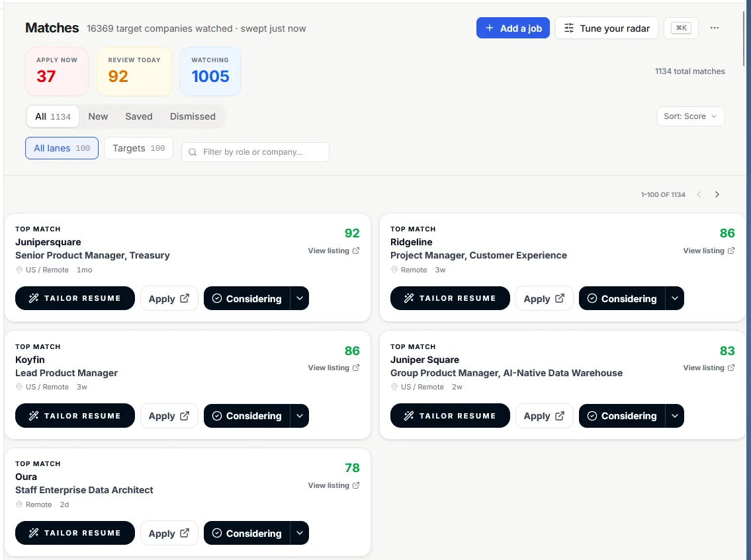Select the Apply Now 37 card
Screen dimensions: 751x560
(57, 71)
